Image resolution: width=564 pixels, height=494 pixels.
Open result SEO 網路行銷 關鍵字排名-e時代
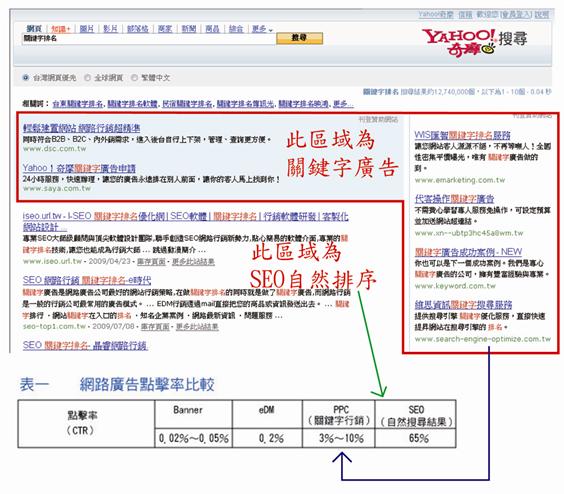[87, 280]
